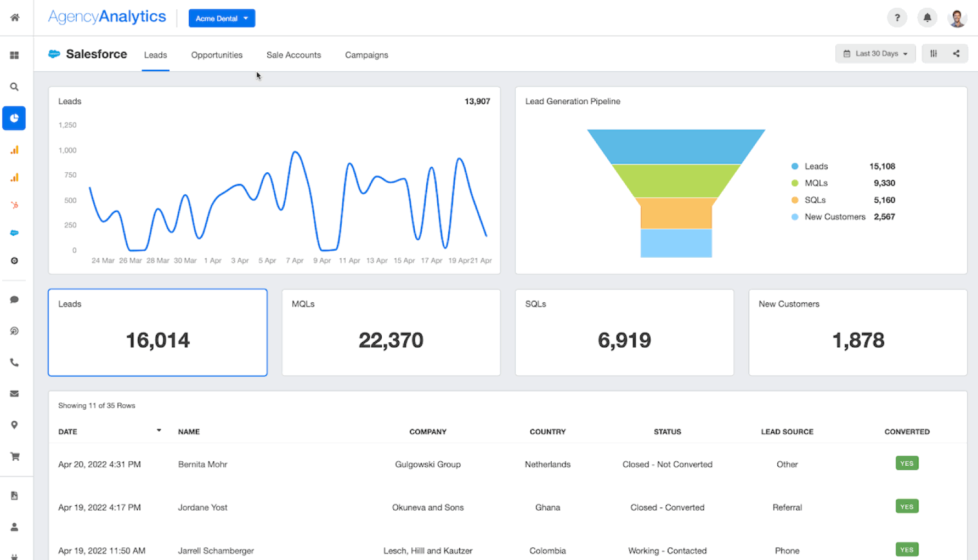The height and width of the screenshot is (560, 978).
Task: Expand the Acme Dental client dropdown
Action: click(x=222, y=18)
